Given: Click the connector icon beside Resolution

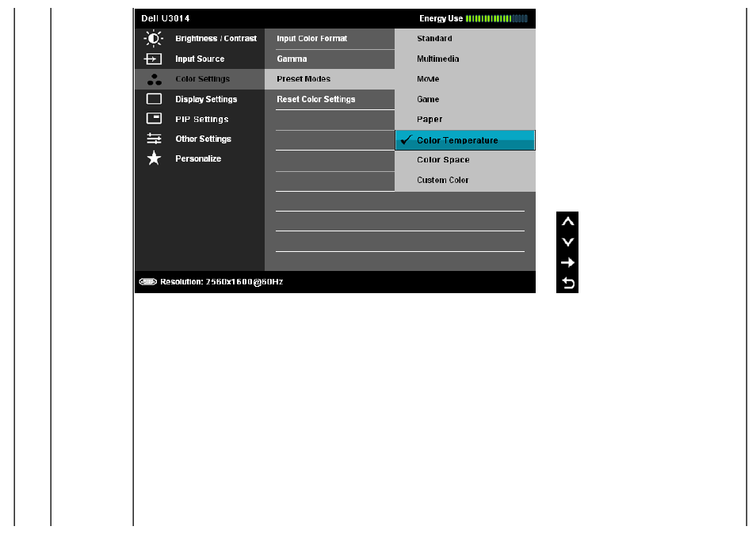Looking at the screenshot, I should [x=147, y=281].
